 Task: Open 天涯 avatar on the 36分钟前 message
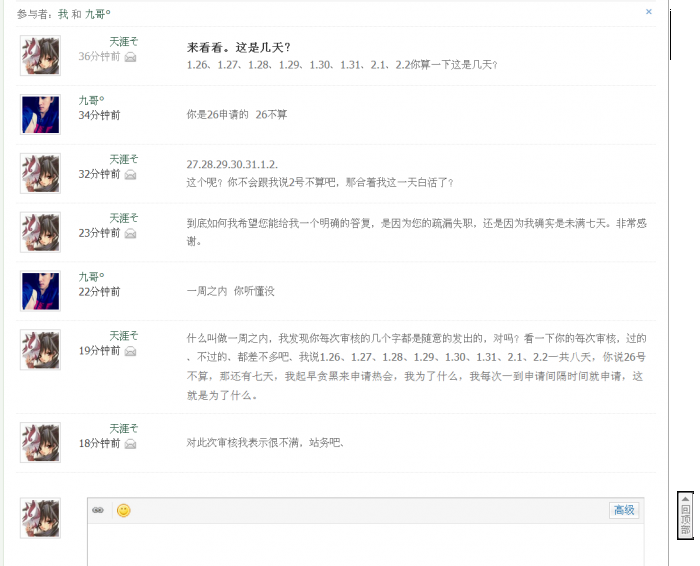tap(40, 56)
